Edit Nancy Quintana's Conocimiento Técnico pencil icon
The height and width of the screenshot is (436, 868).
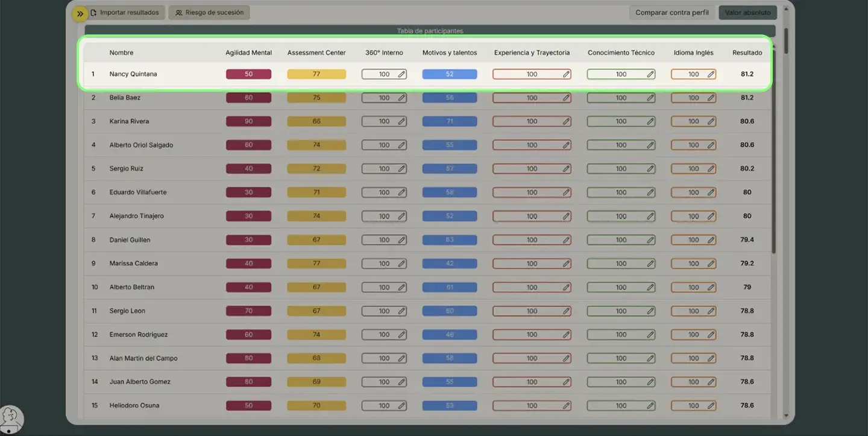coord(650,74)
